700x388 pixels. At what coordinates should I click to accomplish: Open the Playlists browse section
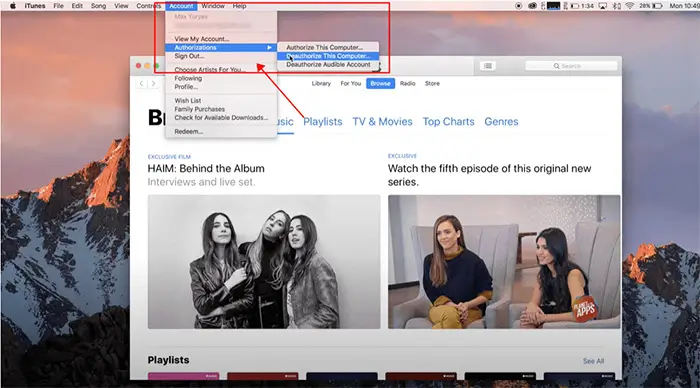[x=323, y=121]
